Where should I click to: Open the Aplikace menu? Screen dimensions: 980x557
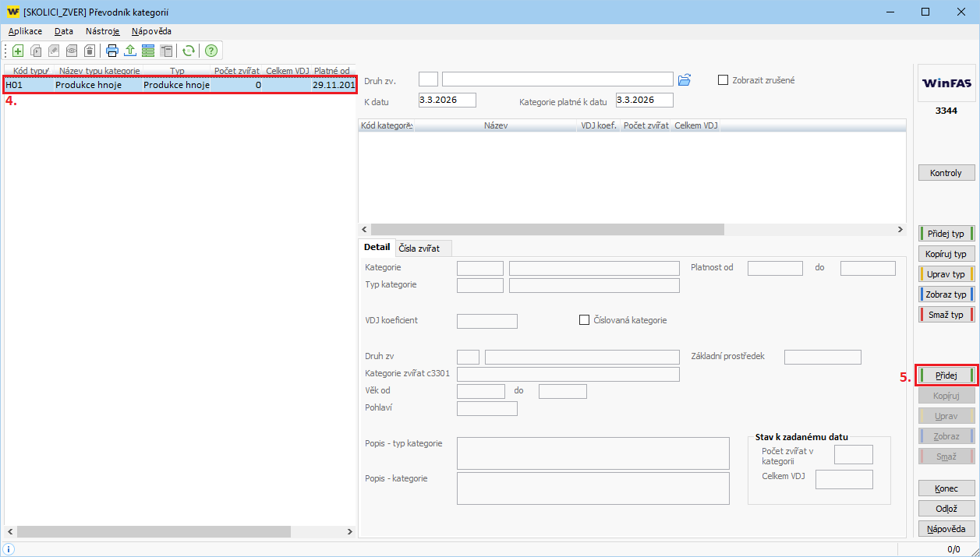coord(25,31)
